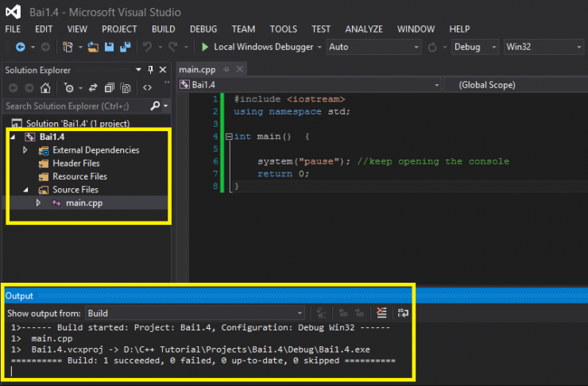This screenshot has height=386, width=588.
Task: Click Sync with Active Document icon
Action: [93, 87]
